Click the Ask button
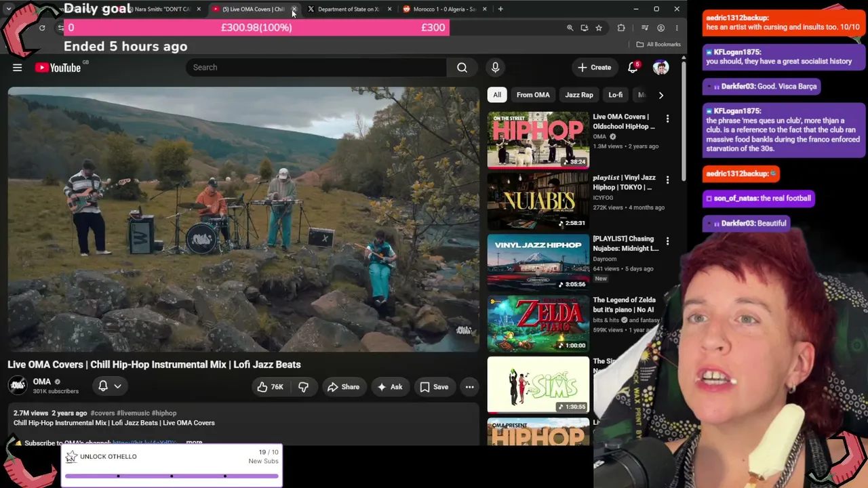The image size is (868, 488). point(390,387)
